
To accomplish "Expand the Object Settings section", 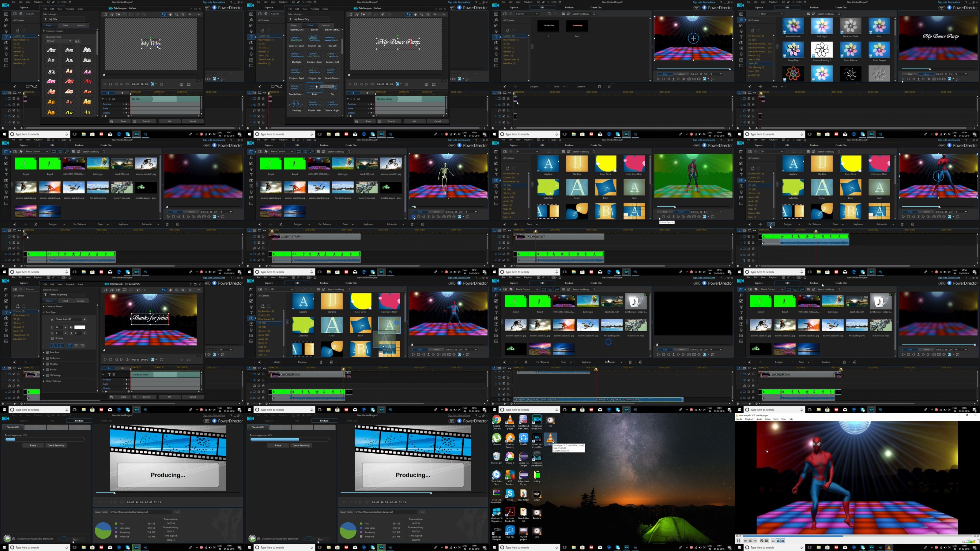I will tap(44, 381).
